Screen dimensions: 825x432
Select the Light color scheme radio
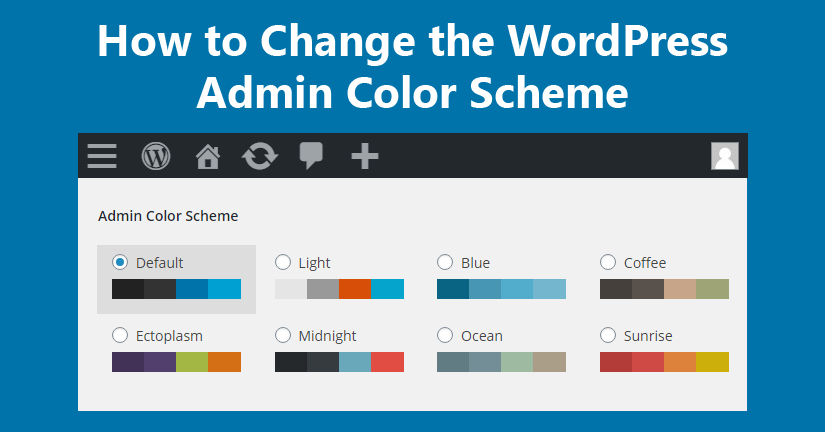coord(283,262)
